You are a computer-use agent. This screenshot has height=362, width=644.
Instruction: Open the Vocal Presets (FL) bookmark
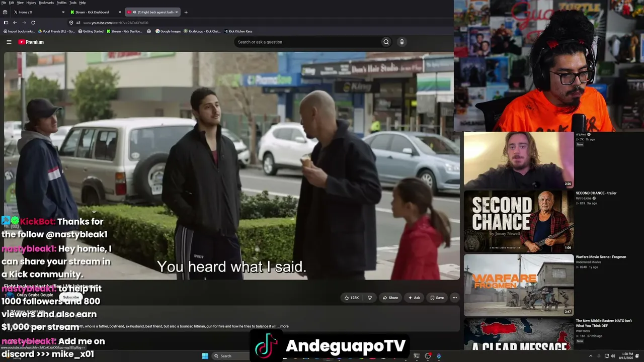[56, 31]
